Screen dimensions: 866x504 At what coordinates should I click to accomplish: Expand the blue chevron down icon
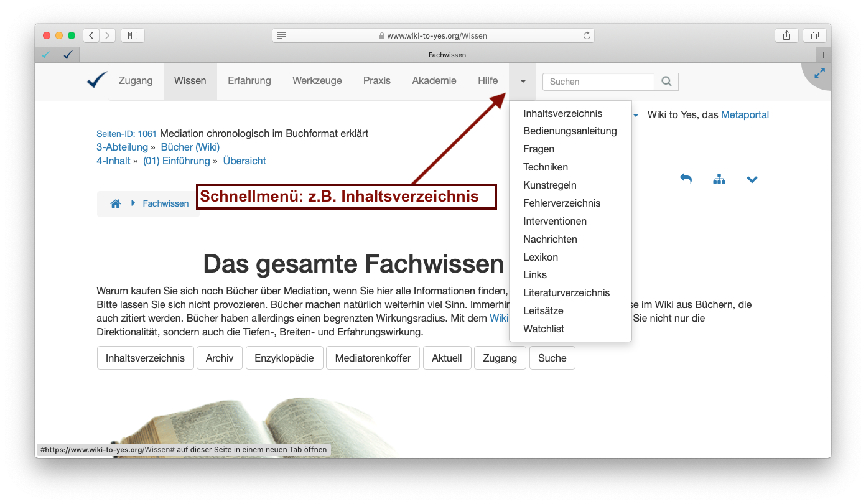752,180
